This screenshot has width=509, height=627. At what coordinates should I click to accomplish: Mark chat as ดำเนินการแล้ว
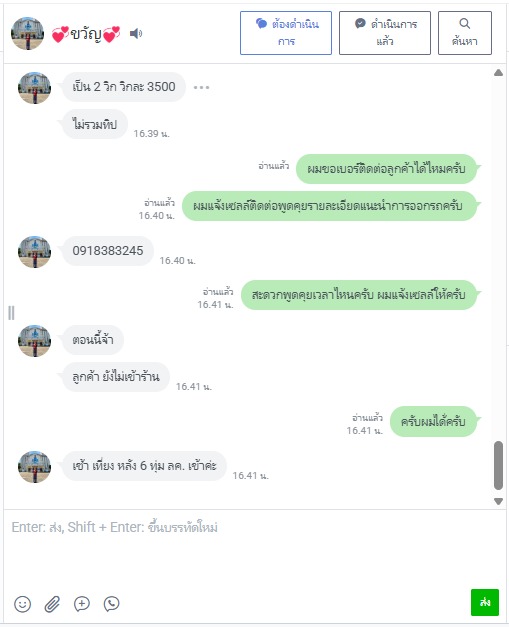pos(385,33)
